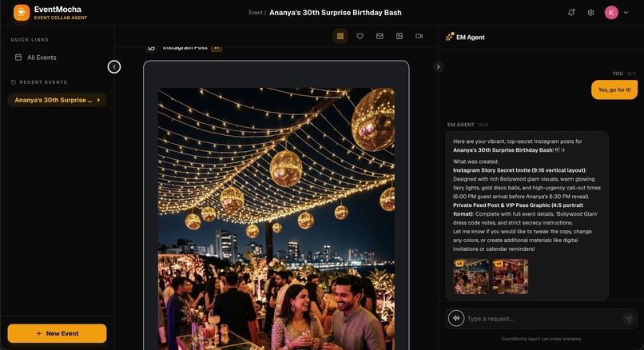Open settings via the gear icon

590,12
